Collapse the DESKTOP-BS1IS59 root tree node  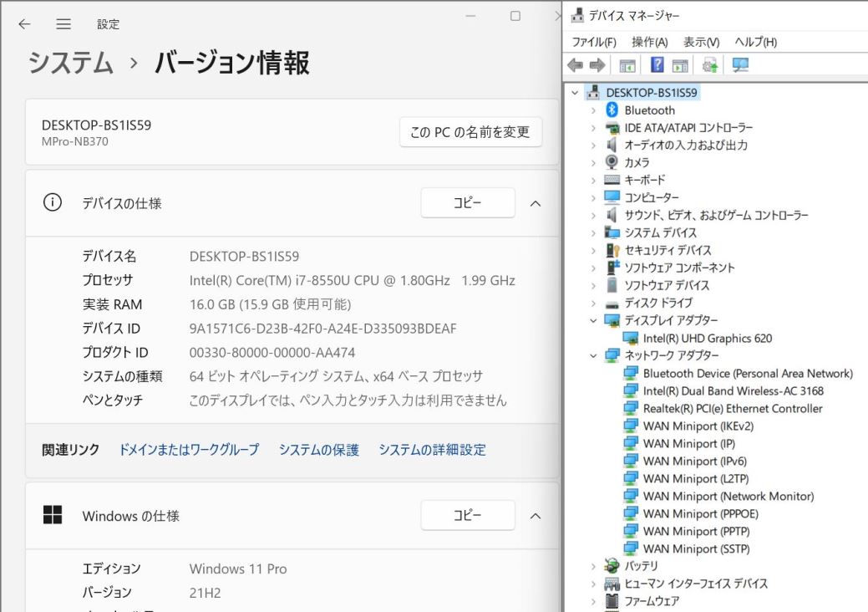coord(575,93)
